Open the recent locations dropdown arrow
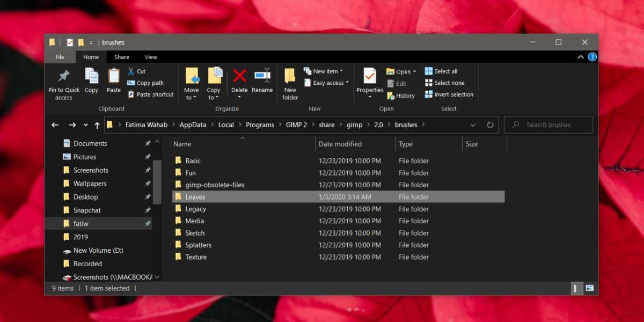Image resolution: width=644 pixels, height=322 pixels. point(85,125)
